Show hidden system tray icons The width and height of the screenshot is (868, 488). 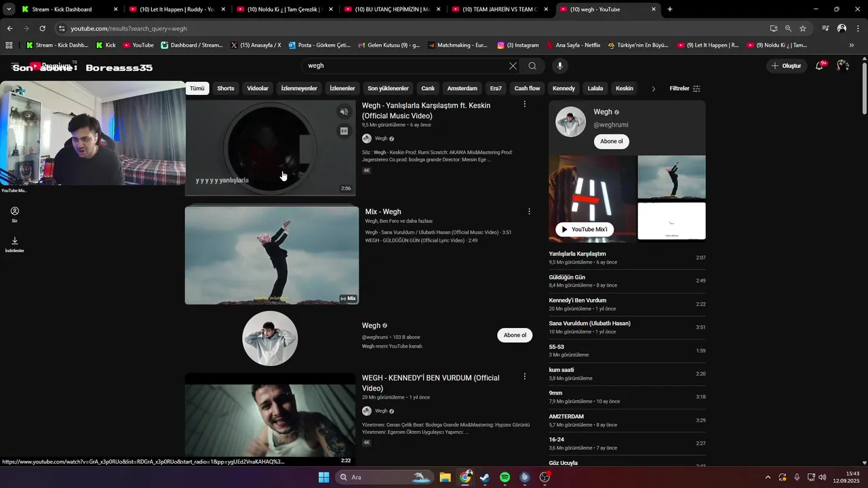[768, 477]
